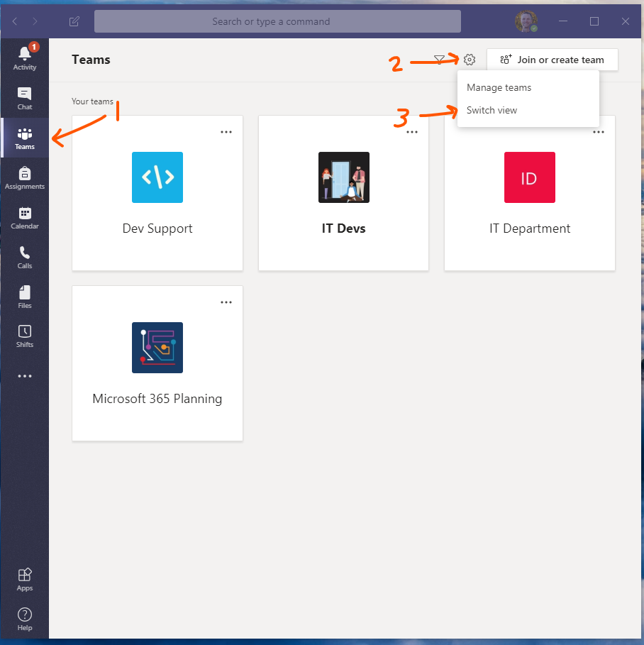Open the IT Department team card
This screenshot has width=644, height=645.
[x=530, y=193]
